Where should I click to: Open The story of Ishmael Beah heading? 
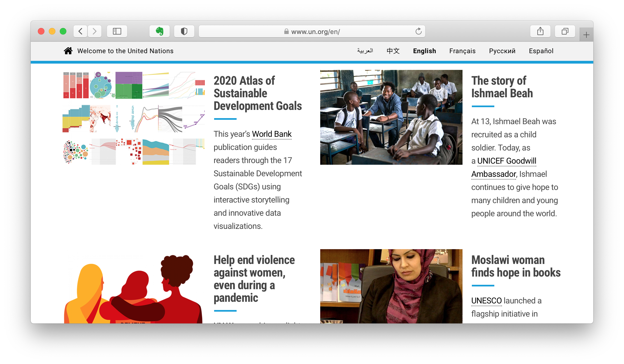(x=502, y=87)
